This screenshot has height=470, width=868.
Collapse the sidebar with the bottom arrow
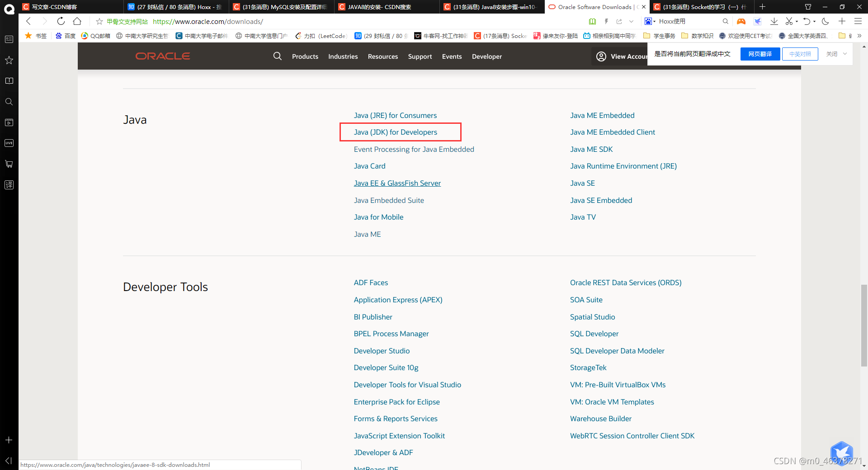point(9,461)
